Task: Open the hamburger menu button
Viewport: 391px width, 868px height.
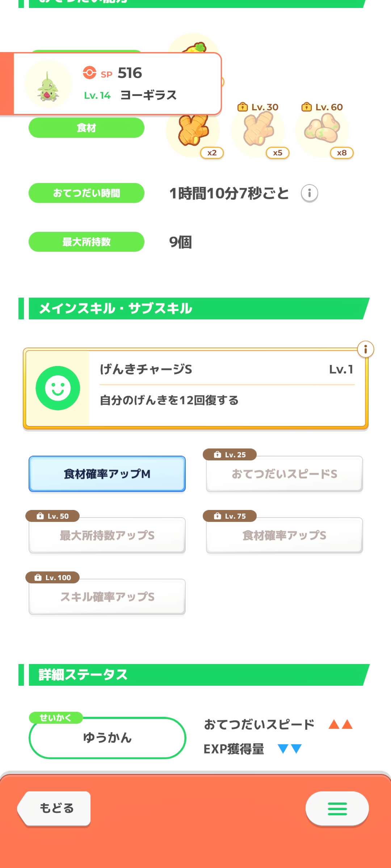Action: (337, 809)
